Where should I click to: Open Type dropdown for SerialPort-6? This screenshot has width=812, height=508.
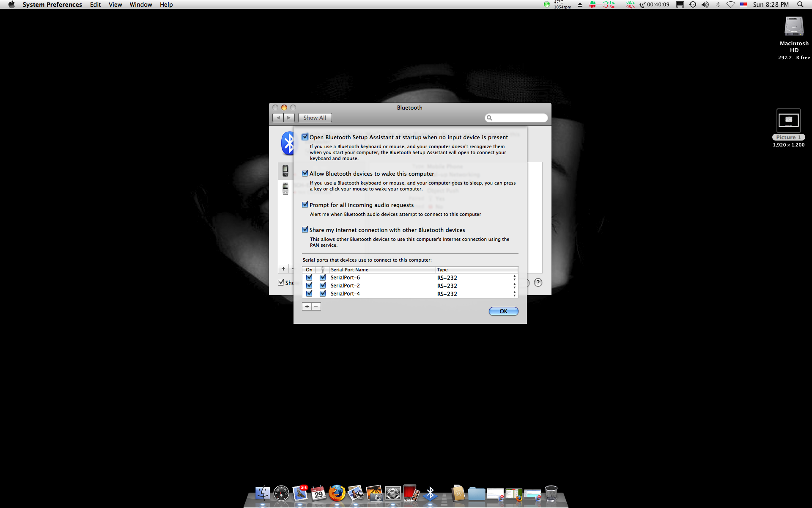point(514,278)
